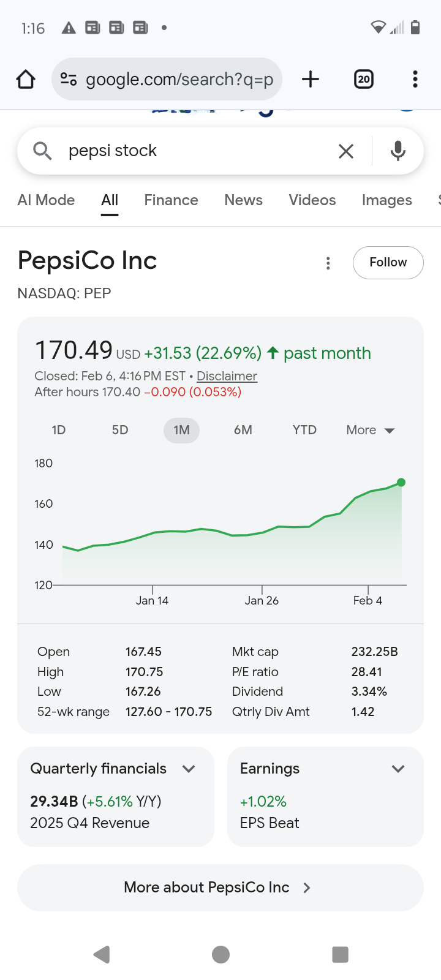
Task: Select the 1D chart range
Action: click(x=59, y=430)
